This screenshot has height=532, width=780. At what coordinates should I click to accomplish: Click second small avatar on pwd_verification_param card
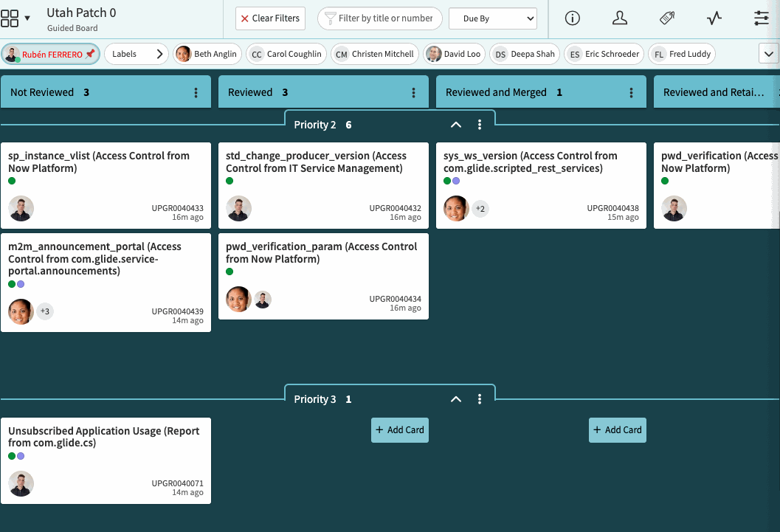tap(263, 300)
